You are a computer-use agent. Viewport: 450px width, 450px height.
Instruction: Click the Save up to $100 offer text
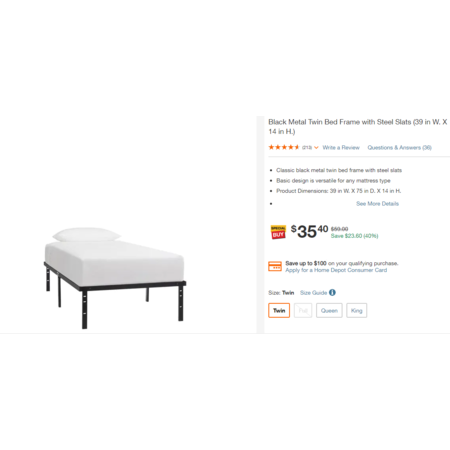[x=342, y=263]
